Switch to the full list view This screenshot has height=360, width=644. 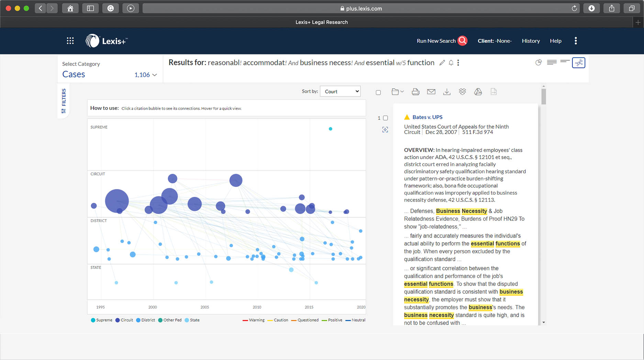pos(552,62)
